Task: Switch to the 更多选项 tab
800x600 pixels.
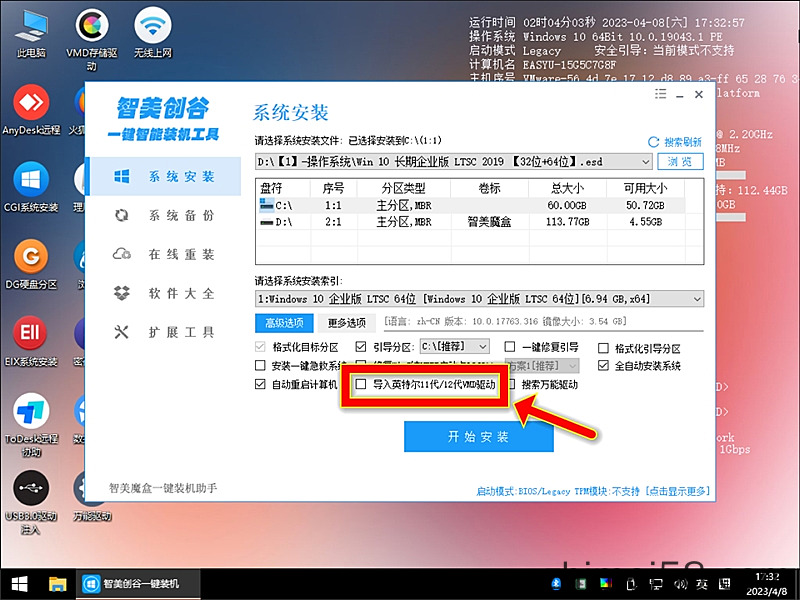Action: coord(346,323)
